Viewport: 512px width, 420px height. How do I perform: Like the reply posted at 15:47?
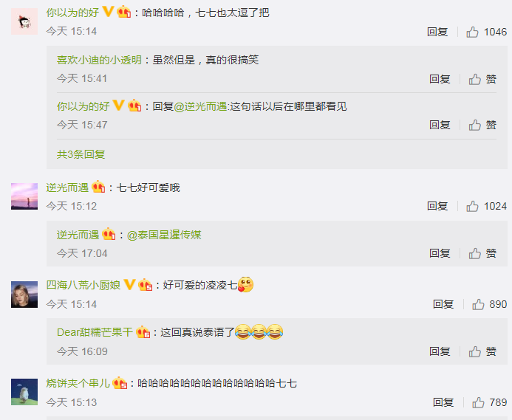point(482,125)
